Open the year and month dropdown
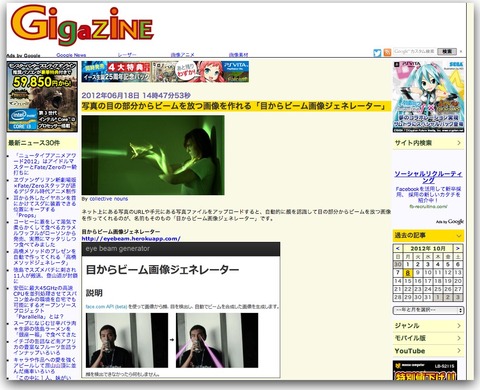The image size is (480, 390). click(x=428, y=310)
